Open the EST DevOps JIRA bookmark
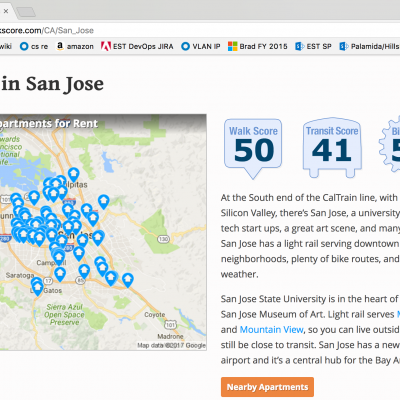This screenshot has height=400, width=400. pyautogui.click(x=137, y=46)
